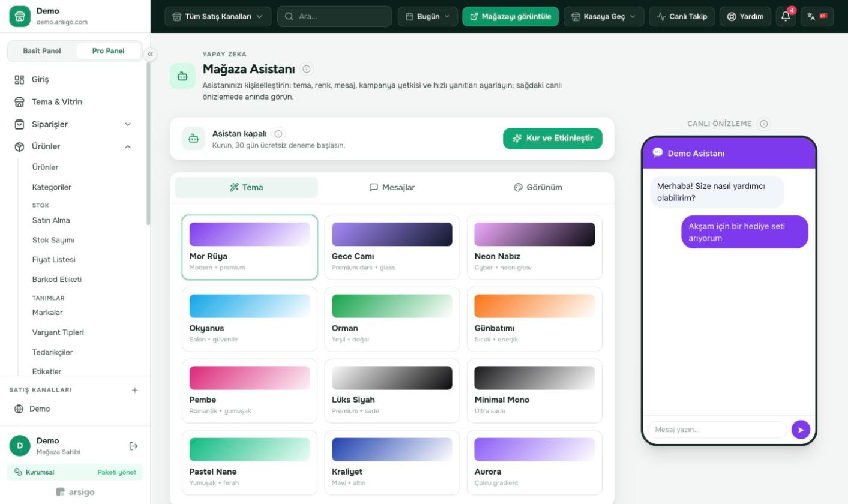Select the Mor Rüya theme
The image size is (848, 504).
point(250,247)
